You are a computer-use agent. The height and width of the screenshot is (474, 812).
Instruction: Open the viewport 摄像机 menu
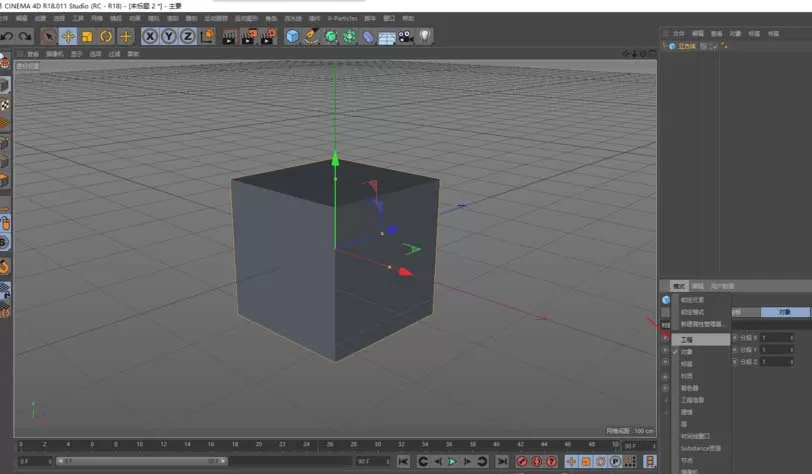click(x=54, y=54)
